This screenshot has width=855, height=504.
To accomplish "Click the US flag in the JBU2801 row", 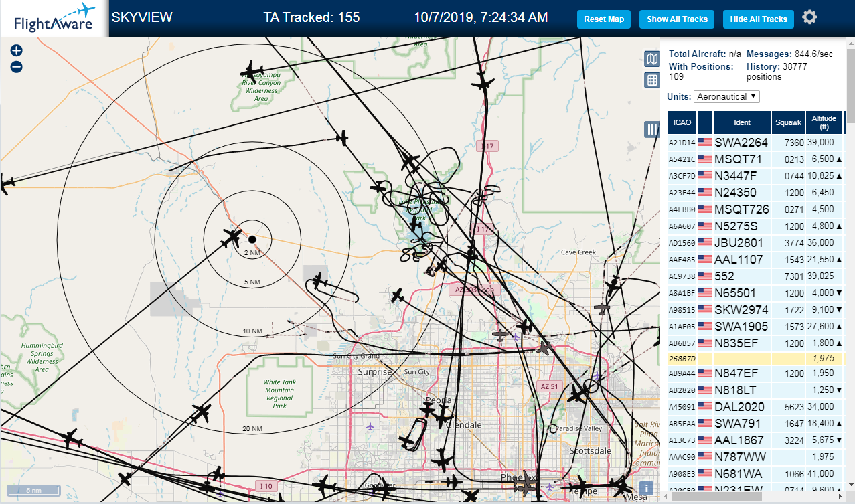I will [705, 242].
